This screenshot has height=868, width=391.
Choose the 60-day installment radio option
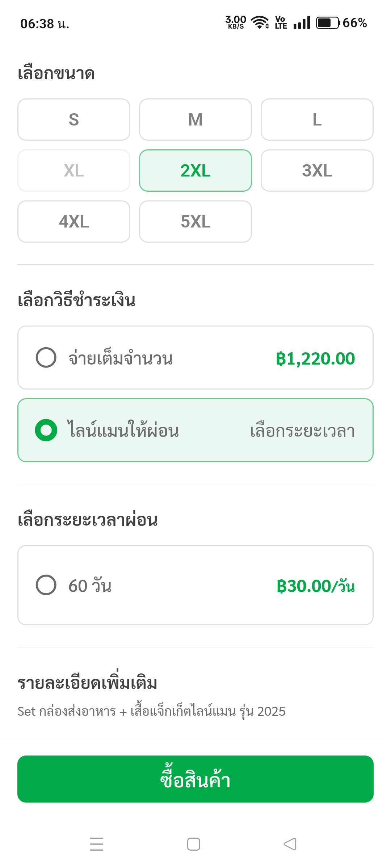coord(46,585)
